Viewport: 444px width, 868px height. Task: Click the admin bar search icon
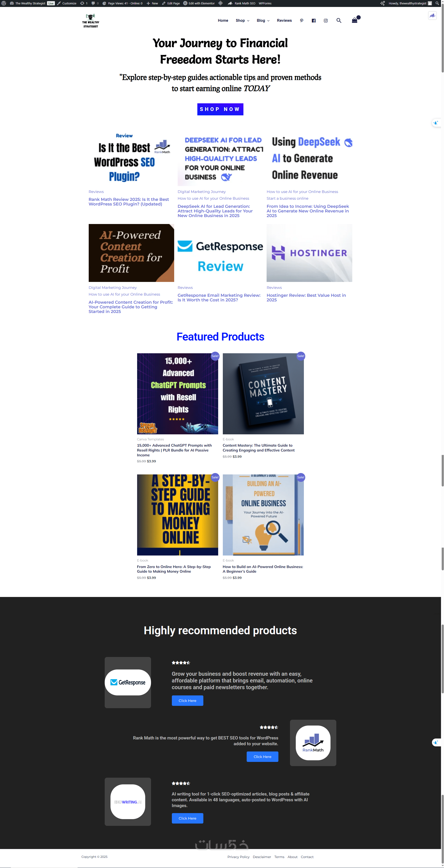click(437, 3)
